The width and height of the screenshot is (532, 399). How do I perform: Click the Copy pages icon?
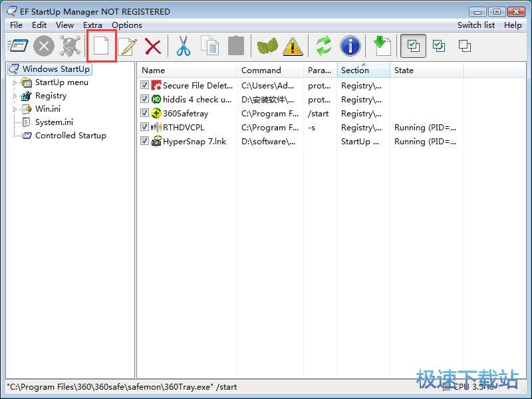209,46
